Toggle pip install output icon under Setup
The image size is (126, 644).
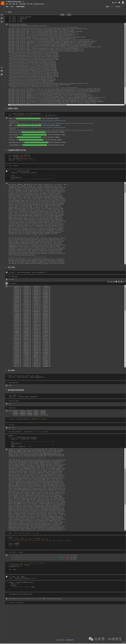(7, 24)
